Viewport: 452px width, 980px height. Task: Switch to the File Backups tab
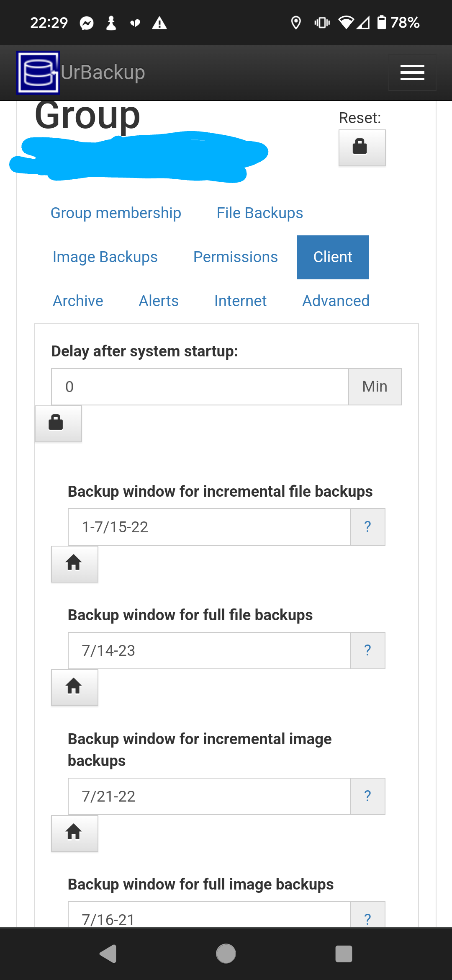point(260,213)
